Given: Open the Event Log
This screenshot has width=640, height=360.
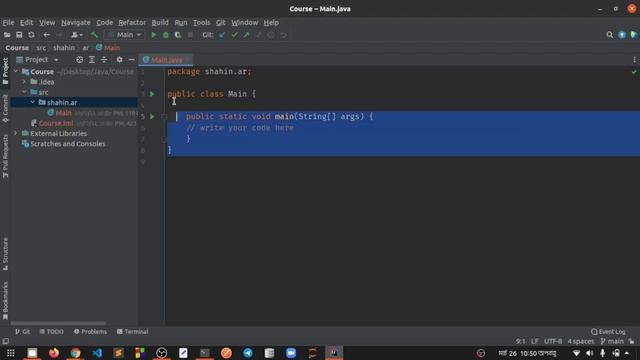Looking at the screenshot, I should 608,332.
